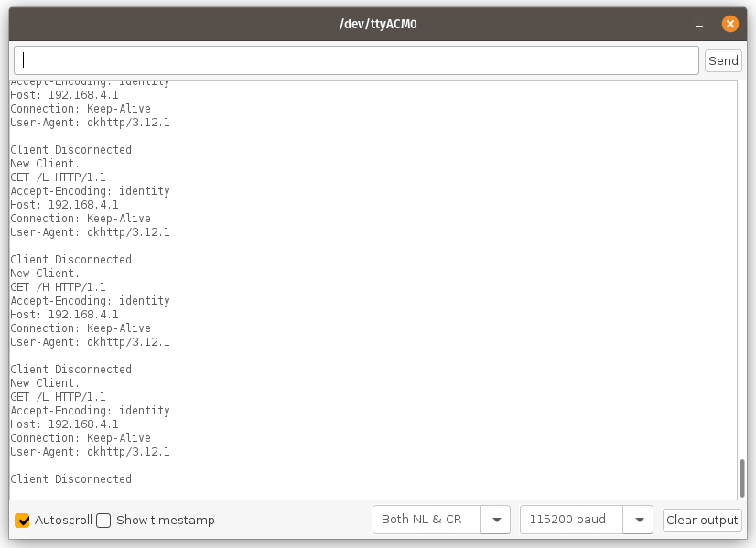Click the Show timestamp text label
The image size is (756, 548).
pos(165,521)
